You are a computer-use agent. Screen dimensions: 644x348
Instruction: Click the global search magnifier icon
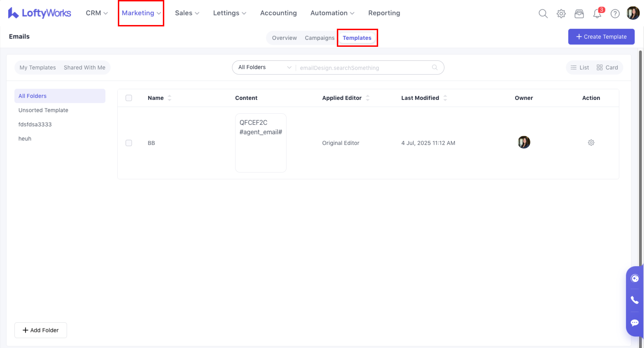click(543, 13)
